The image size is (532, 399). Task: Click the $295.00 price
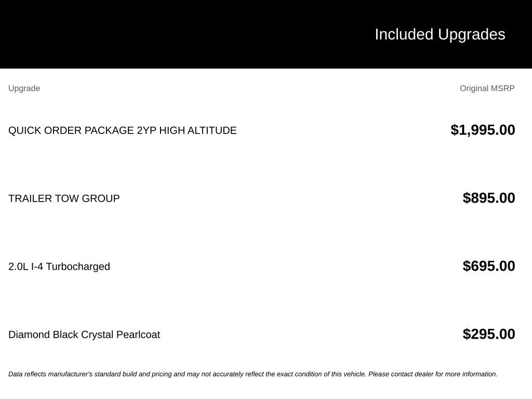488,334
